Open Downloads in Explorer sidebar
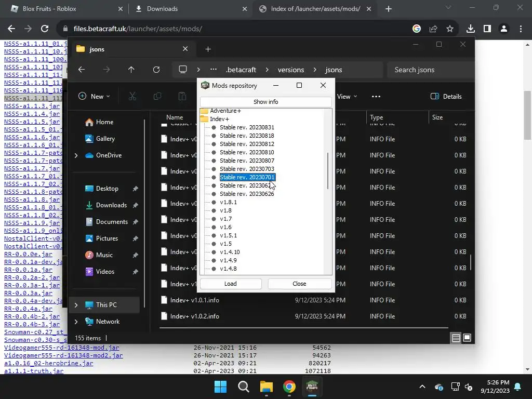532x399 pixels. click(x=111, y=205)
